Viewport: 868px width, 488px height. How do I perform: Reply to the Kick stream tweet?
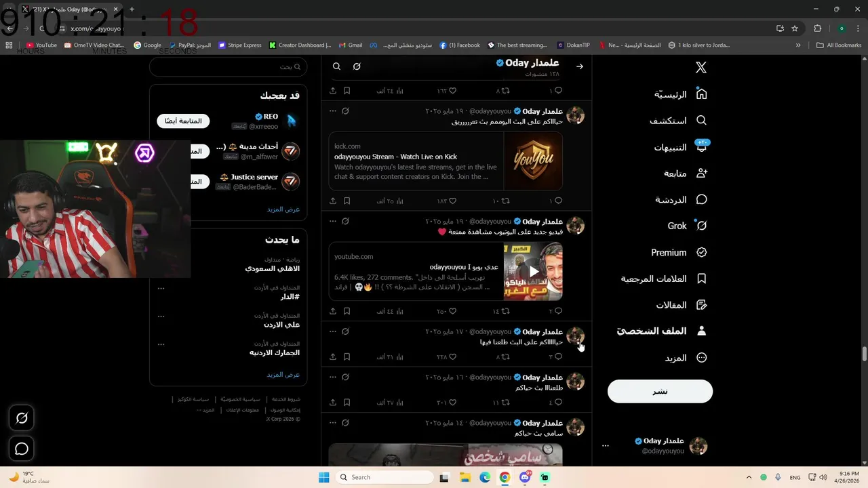click(x=555, y=201)
